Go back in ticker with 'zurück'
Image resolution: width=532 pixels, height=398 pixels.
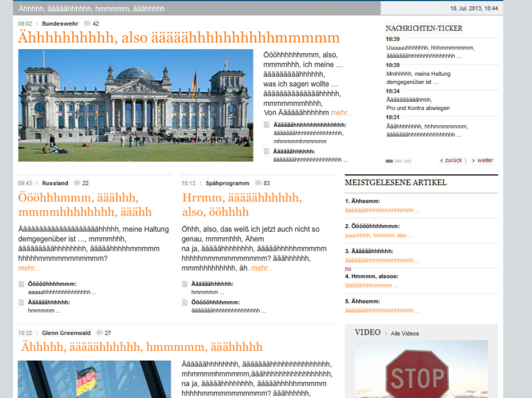[x=451, y=160]
